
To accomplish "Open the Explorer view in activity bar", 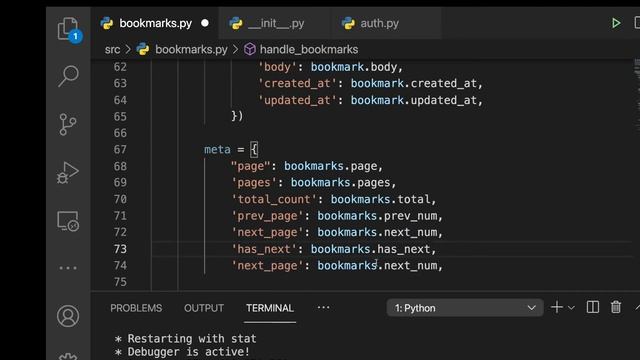I will [x=69, y=29].
